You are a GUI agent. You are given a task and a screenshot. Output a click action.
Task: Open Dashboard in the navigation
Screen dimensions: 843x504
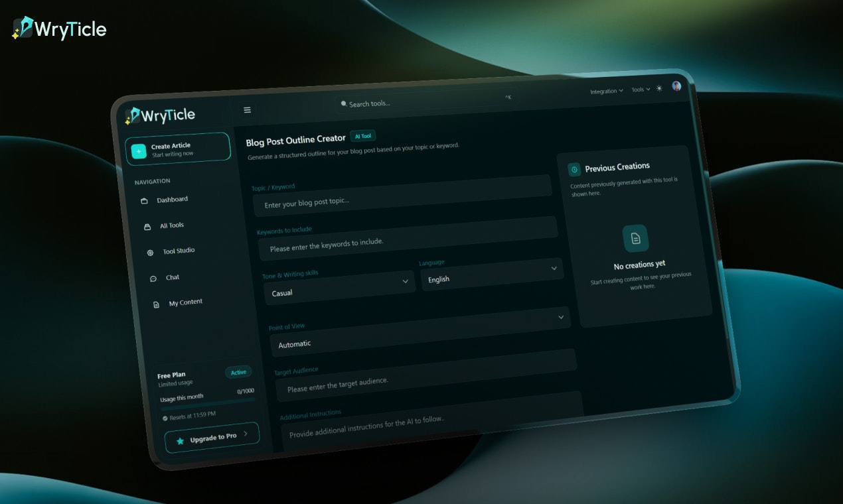[x=172, y=200]
